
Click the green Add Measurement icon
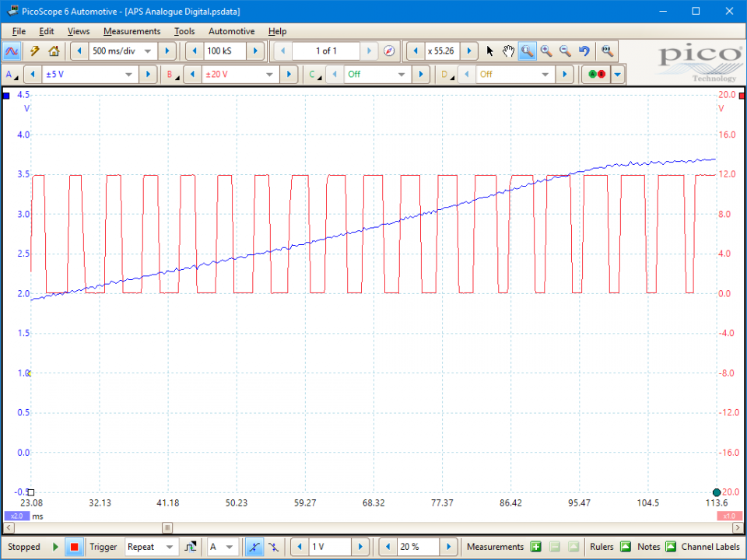tap(535, 547)
